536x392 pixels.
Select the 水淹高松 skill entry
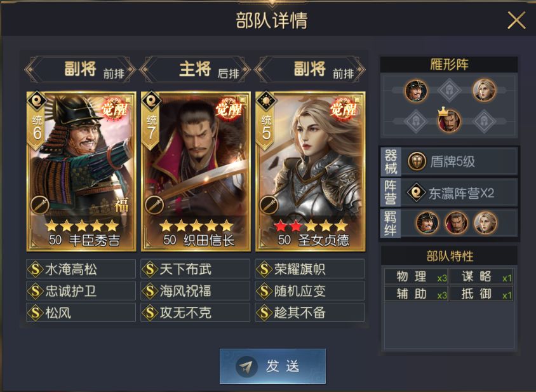81,269
